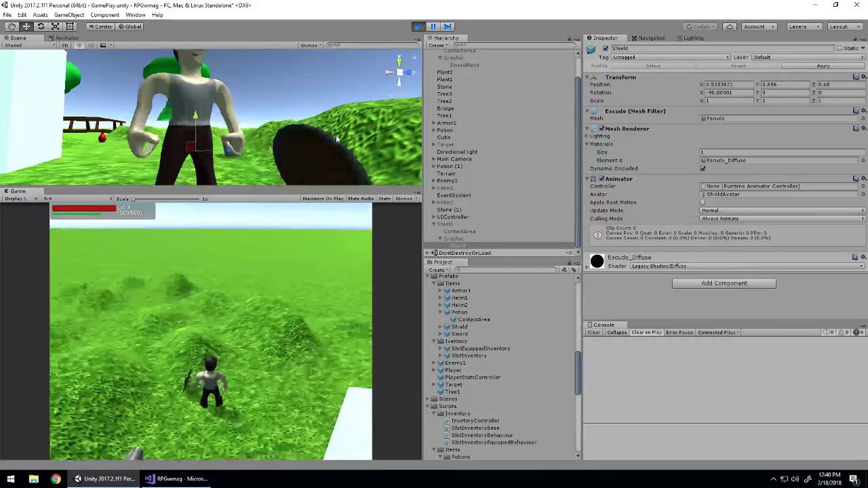Disable the Mesh Renderer component checkbox
Viewport: 868px width, 488px height.
(601, 129)
